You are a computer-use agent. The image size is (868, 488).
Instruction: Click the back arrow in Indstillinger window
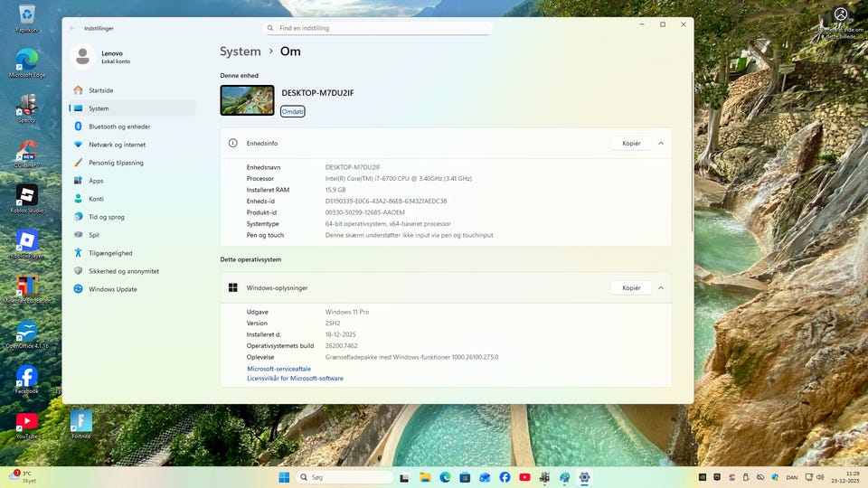point(73,28)
